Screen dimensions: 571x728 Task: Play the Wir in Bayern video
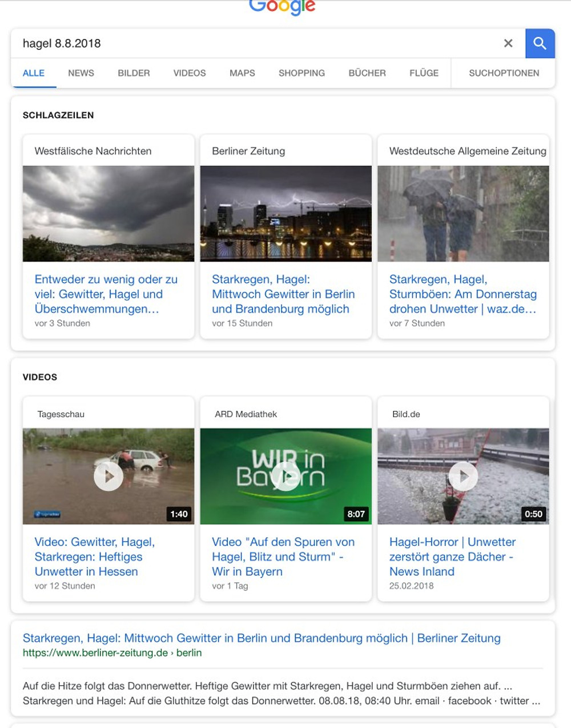[286, 476]
